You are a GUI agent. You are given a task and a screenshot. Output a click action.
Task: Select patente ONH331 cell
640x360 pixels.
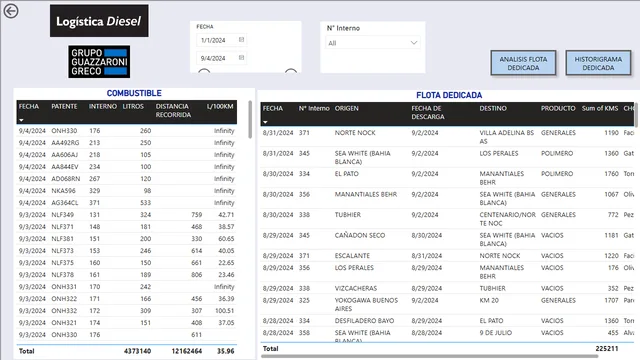(64, 287)
